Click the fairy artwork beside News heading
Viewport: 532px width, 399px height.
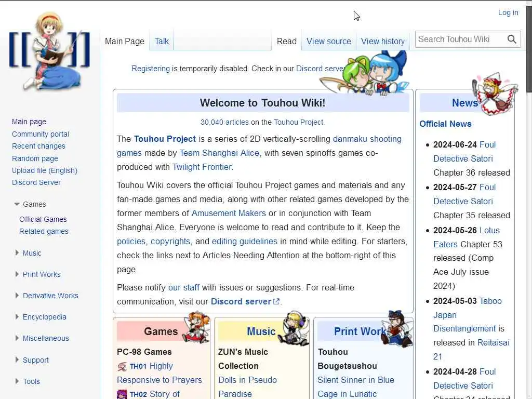[495, 93]
